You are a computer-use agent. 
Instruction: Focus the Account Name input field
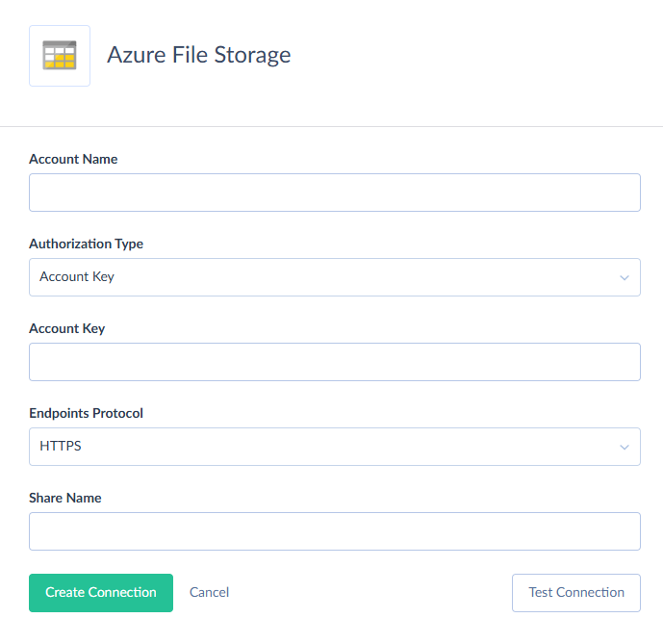tap(334, 193)
